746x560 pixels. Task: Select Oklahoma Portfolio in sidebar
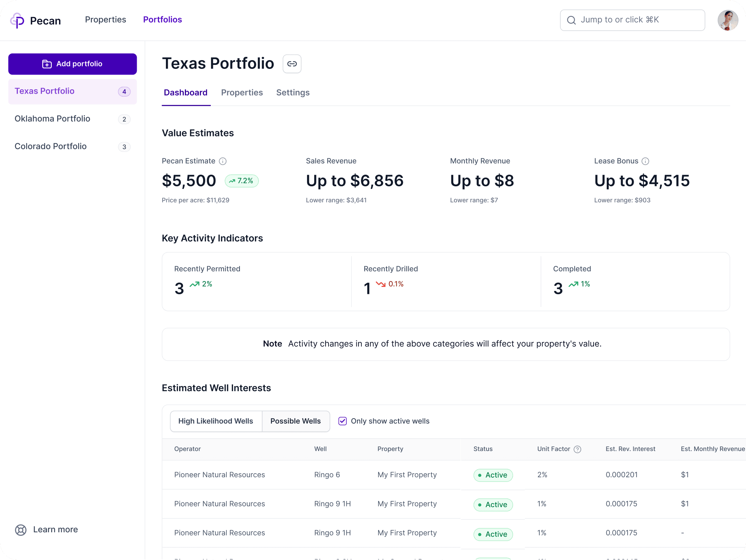[x=73, y=119]
